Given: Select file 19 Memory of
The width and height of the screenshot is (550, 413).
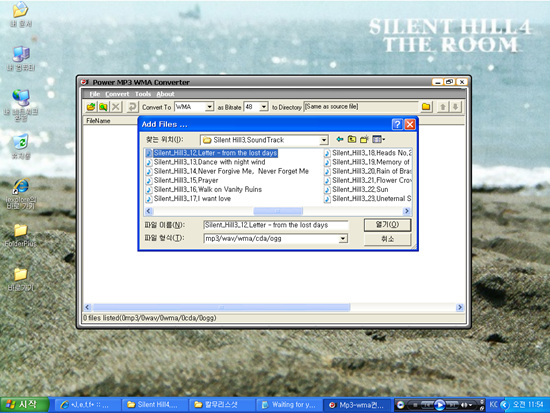Looking at the screenshot, I should [367, 162].
